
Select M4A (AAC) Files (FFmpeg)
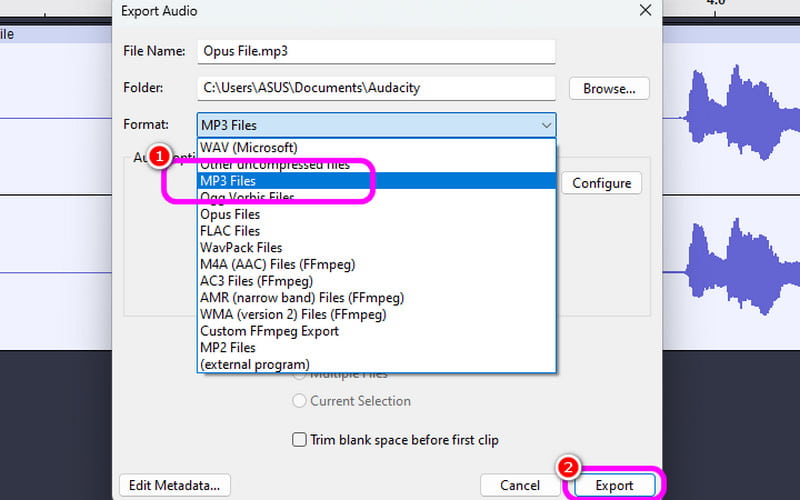(x=377, y=264)
